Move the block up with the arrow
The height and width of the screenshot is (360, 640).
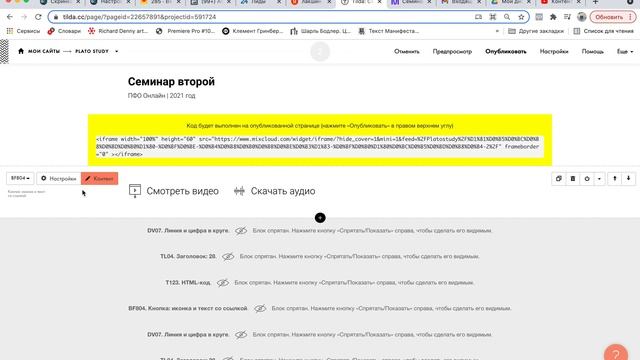[615, 179]
